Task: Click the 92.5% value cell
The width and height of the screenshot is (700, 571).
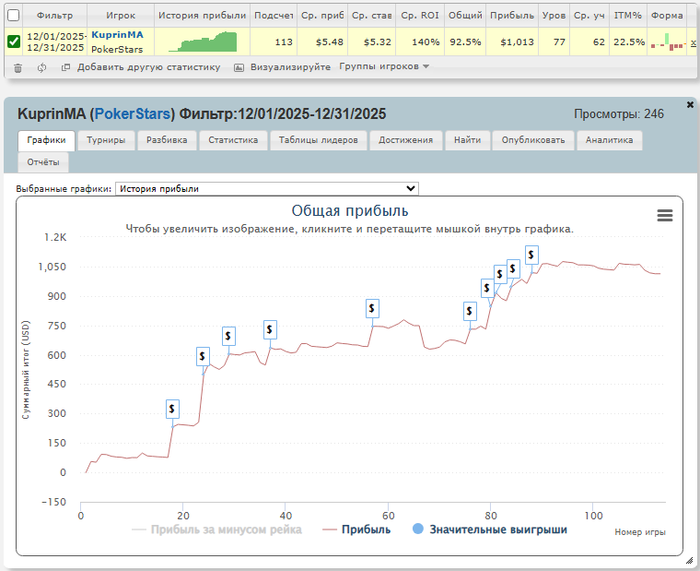Action: (x=465, y=42)
